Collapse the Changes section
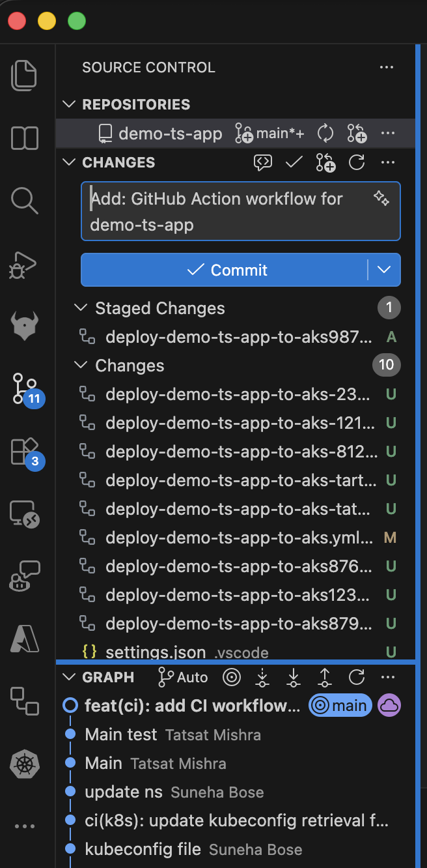Image resolution: width=427 pixels, height=868 pixels. click(x=81, y=365)
